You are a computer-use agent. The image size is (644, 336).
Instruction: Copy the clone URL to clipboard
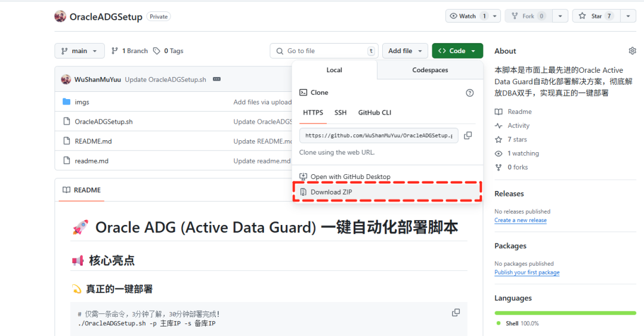pyautogui.click(x=468, y=135)
